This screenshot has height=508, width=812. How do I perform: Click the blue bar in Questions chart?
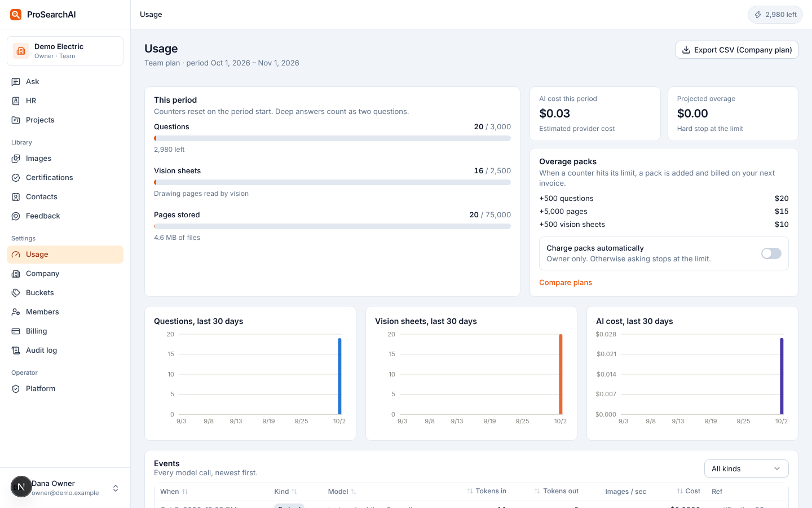(339, 376)
